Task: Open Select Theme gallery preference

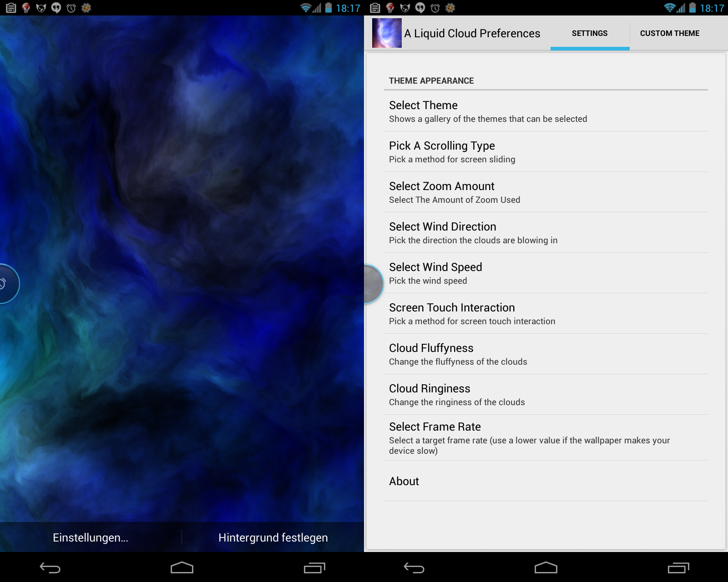Action: [x=546, y=111]
